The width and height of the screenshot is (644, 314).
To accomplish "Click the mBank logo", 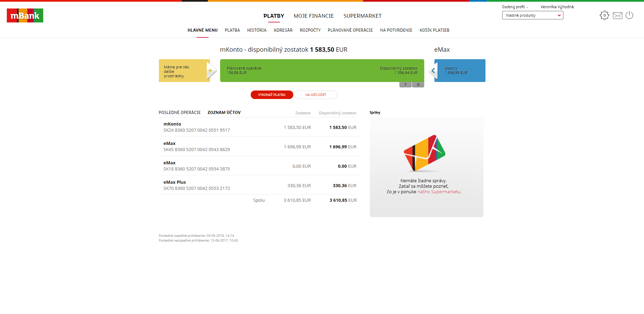I will [25, 16].
